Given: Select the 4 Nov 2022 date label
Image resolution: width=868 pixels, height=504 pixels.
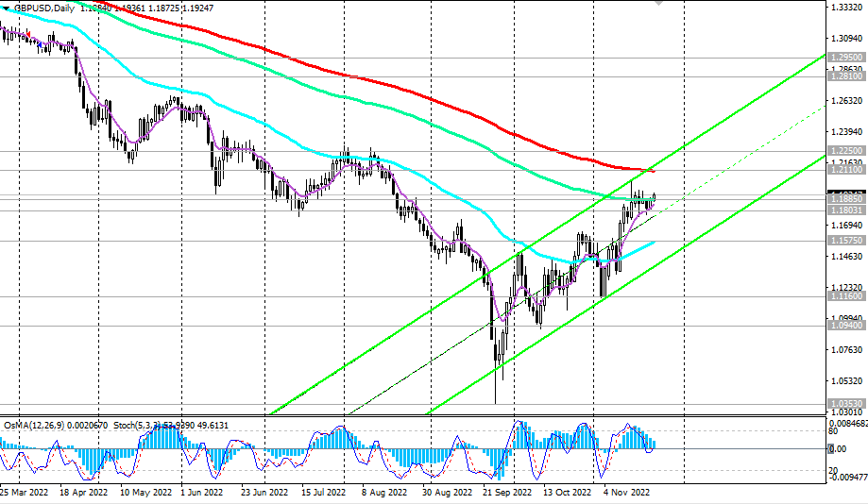Looking at the screenshot, I should click(x=625, y=493).
